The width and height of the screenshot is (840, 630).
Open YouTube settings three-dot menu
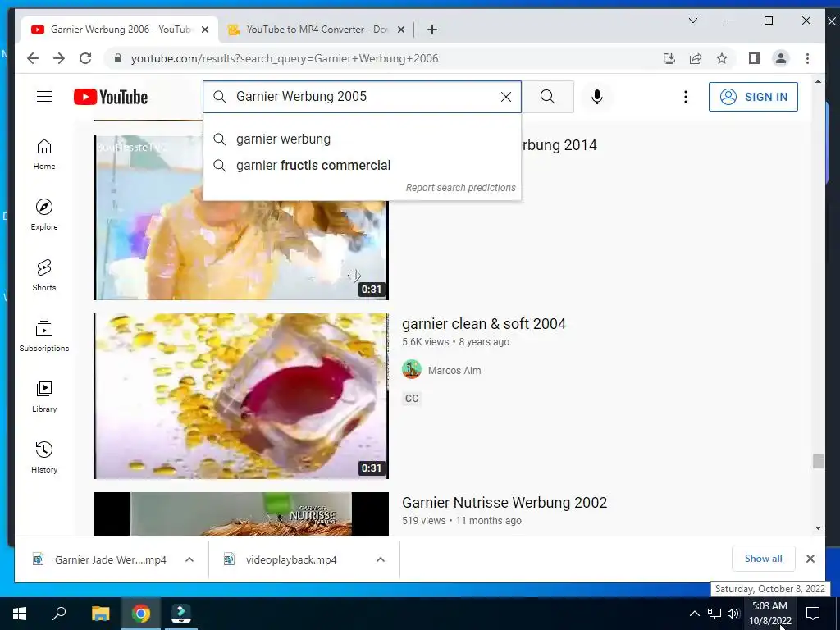[x=685, y=97]
